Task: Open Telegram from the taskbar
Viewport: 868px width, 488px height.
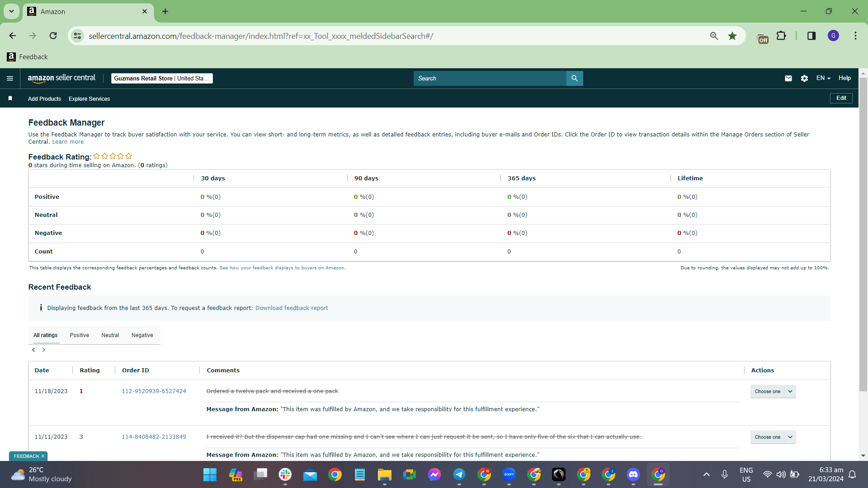Action: 459,474
